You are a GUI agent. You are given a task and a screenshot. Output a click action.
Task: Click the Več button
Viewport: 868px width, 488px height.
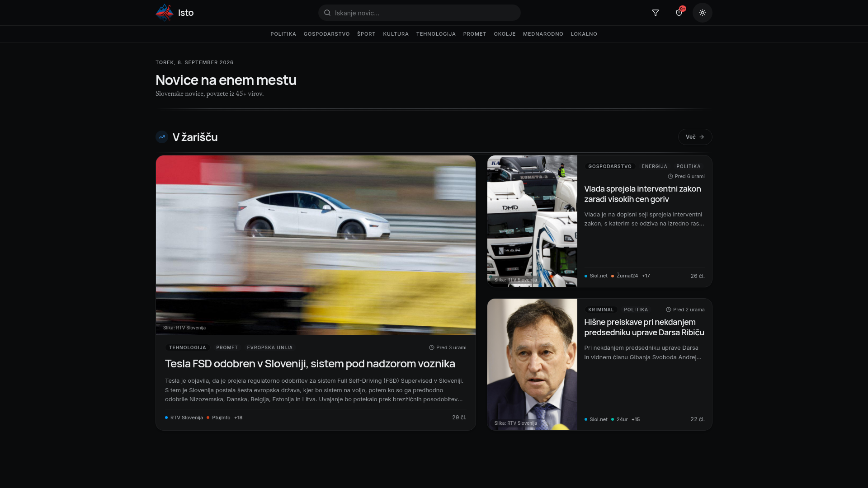click(x=695, y=137)
